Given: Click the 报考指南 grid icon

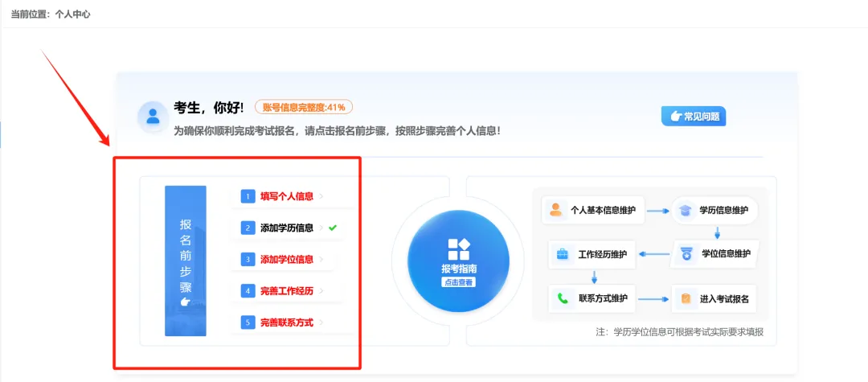Looking at the screenshot, I should point(458,249).
